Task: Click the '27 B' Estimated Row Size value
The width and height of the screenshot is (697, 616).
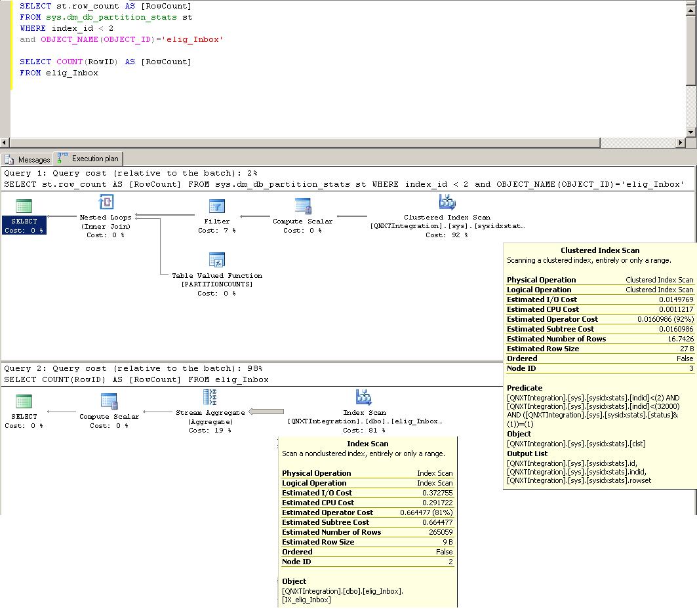Action: click(687, 349)
